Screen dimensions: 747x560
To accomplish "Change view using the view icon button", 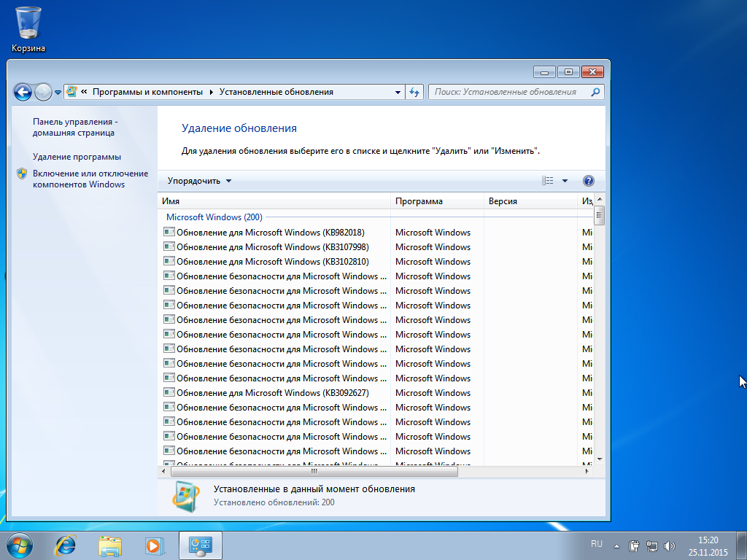I will (x=547, y=181).
